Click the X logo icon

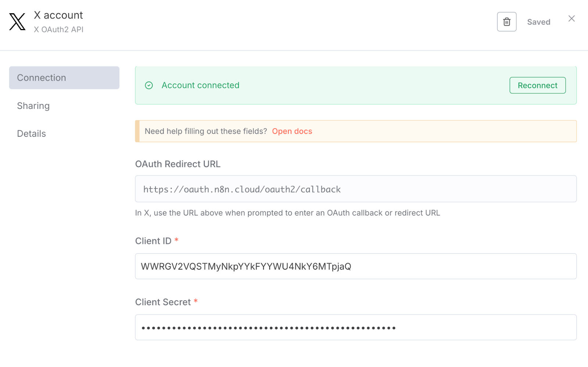17,22
